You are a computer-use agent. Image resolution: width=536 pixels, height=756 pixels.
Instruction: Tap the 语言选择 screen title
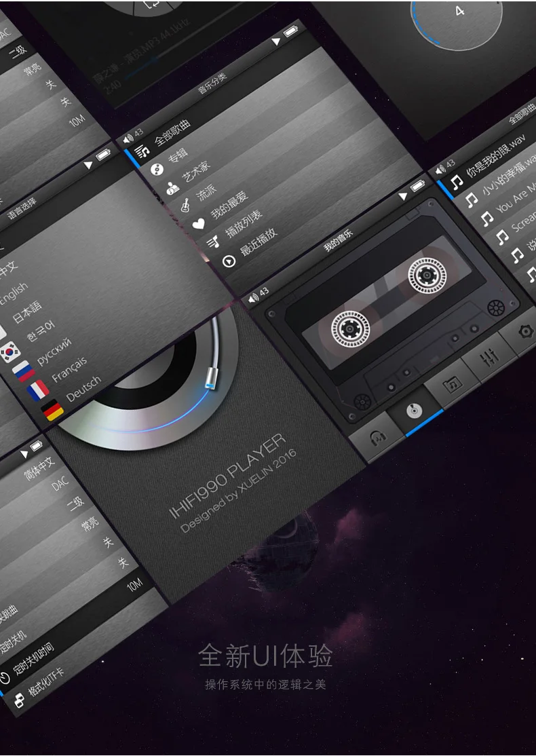tap(22, 209)
